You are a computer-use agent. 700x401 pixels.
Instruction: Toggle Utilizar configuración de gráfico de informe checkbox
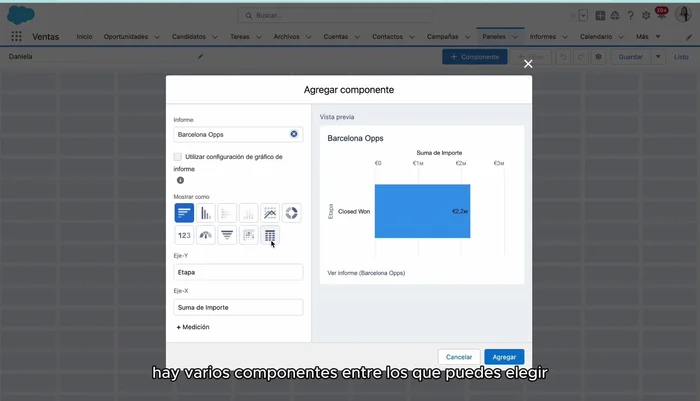click(x=178, y=157)
